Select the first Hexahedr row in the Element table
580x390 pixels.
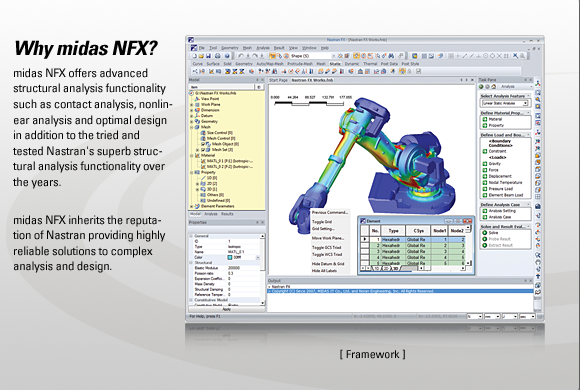pos(413,240)
